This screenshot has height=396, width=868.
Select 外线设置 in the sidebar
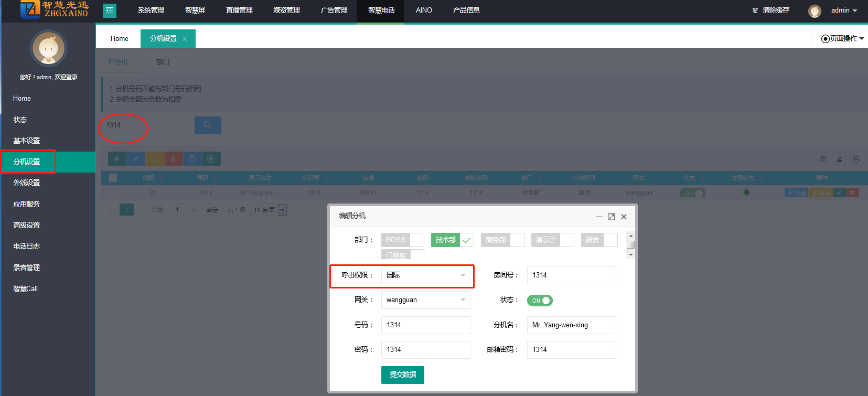[27, 183]
